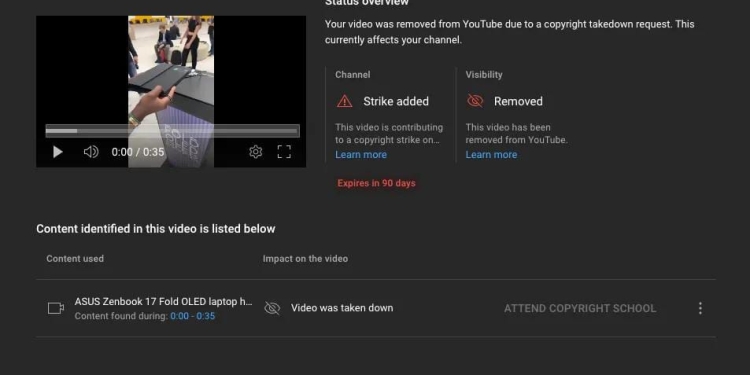Open the ASUS Zenbook 17 Fold OLED claim

(163, 302)
